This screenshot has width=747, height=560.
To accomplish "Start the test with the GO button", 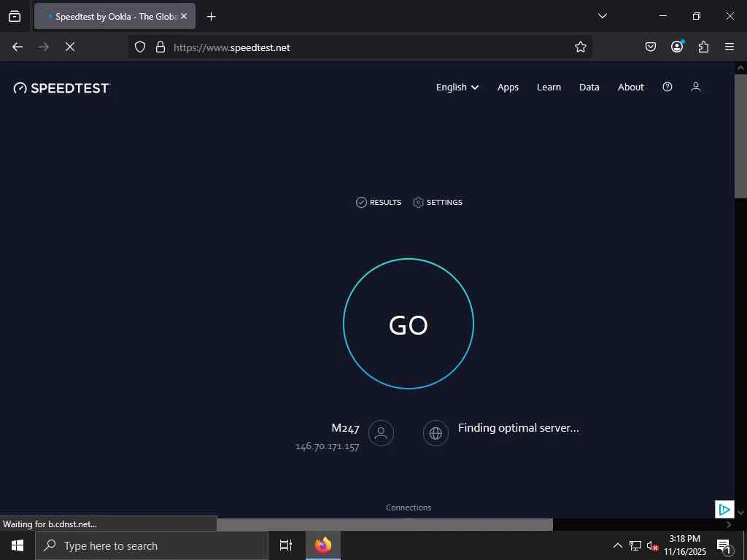I will (x=409, y=324).
